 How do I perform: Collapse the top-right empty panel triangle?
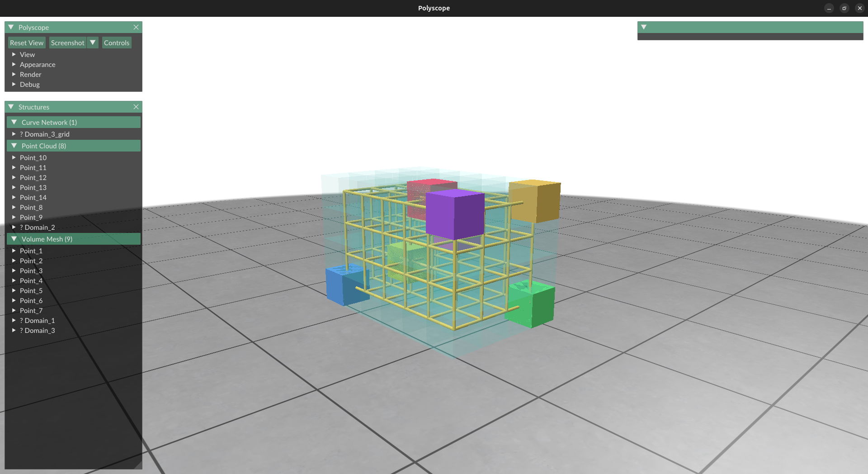click(x=644, y=27)
